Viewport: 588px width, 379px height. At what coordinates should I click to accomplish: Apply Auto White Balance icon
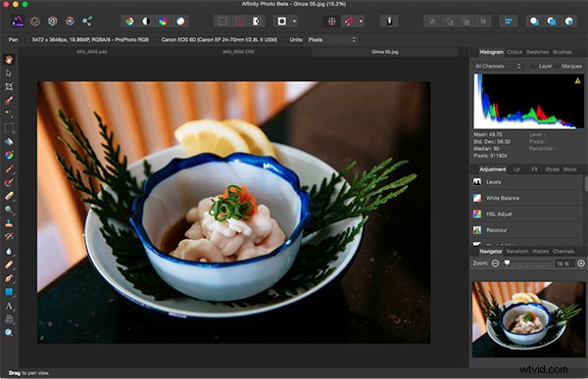[180, 22]
